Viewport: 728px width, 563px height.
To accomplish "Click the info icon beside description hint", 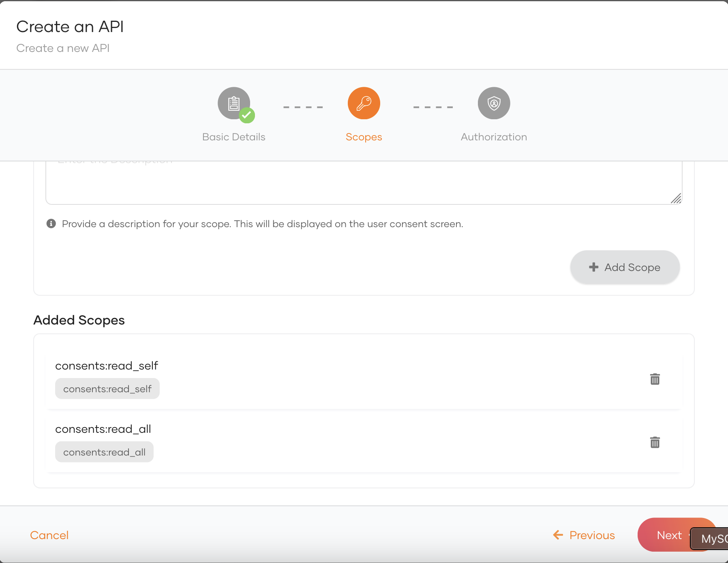I will [x=51, y=223].
